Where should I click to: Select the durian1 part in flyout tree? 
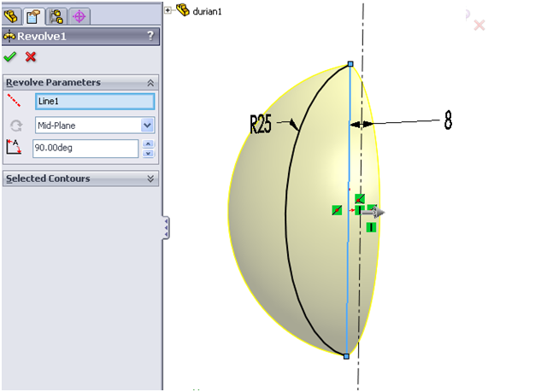coord(207,11)
